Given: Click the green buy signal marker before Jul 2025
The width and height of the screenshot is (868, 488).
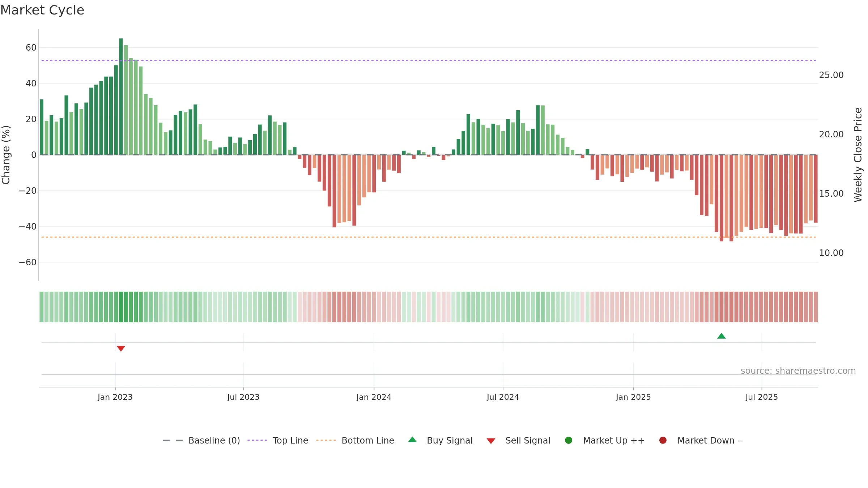Looking at the screenshot, I should point(722,336).
